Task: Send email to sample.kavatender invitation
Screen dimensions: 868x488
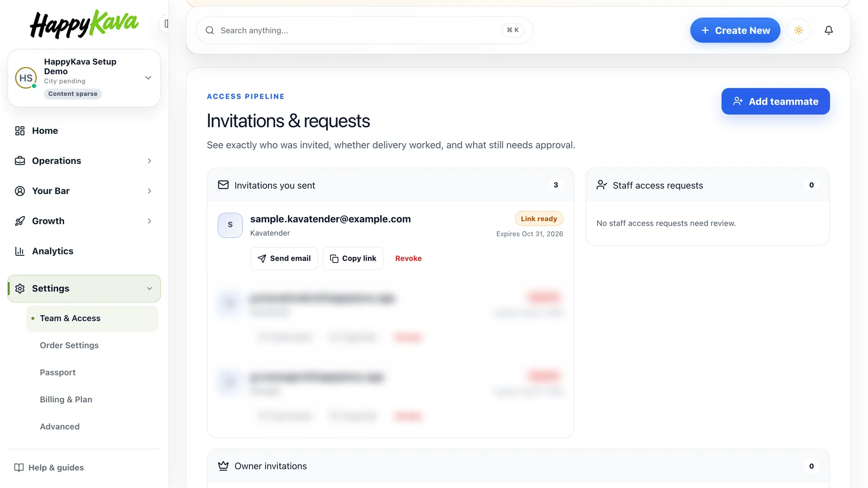Action: (x=284, y=258)
